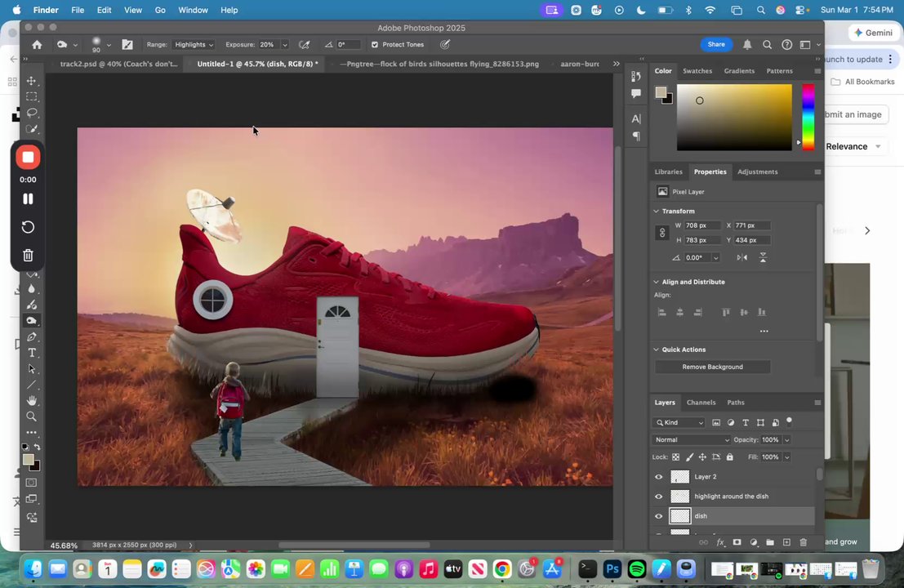
Task: Hide the highlight around the dish layer
Action: (x=659, y=497)
